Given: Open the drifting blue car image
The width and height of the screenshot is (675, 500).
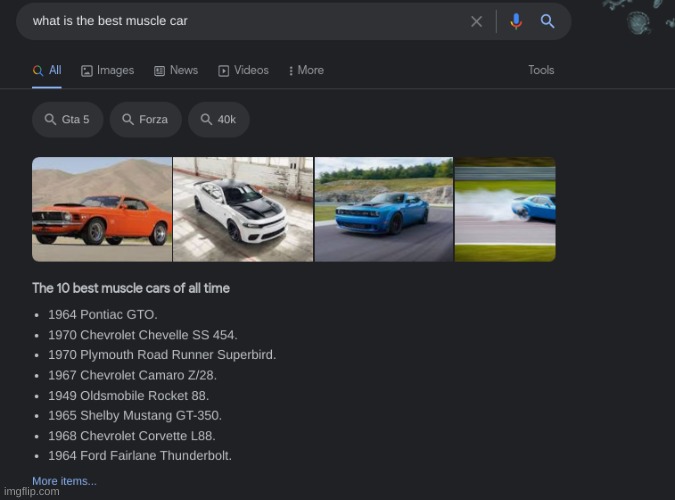Looking at the screenshot, I should click(x=505, y=209).
